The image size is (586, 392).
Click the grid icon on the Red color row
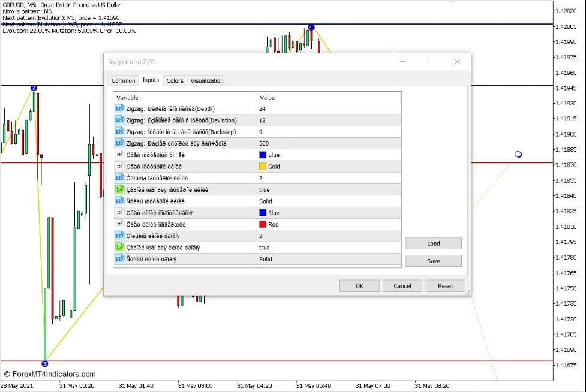click(x=118, y=224)
